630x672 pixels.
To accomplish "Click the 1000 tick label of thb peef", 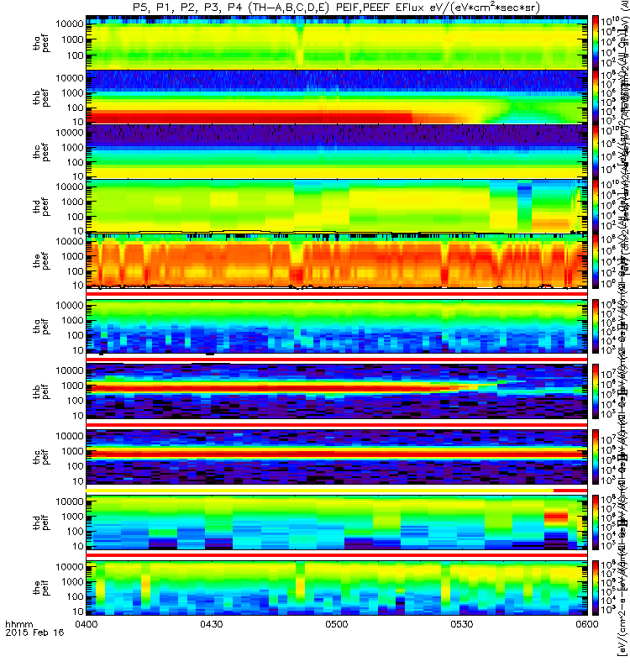I will pyautogui.click(x=72, y=93).
